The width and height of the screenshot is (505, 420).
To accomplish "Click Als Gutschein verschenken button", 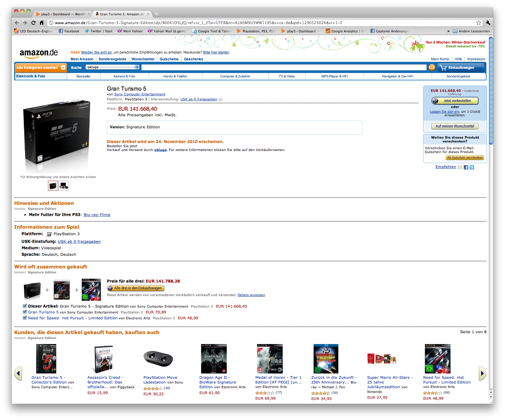I will tap(465, 158).
